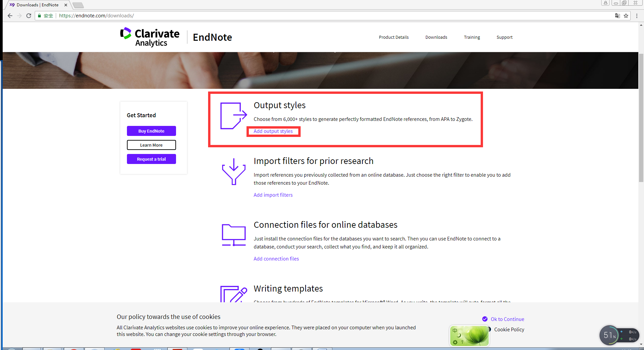The width and height of the screenshot is (644, 350).
Task: Follow the Add output styles link
Action: coord(273,131)
